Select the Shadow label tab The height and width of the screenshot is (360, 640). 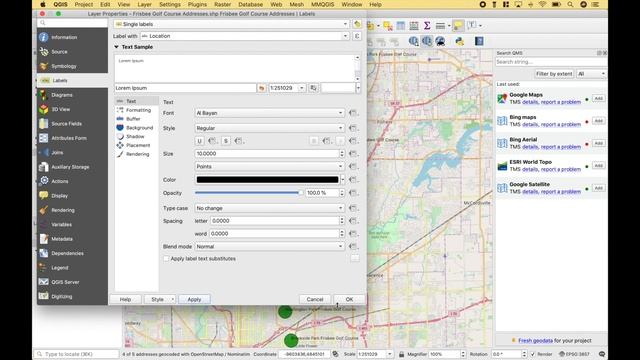tap(137, 136)
